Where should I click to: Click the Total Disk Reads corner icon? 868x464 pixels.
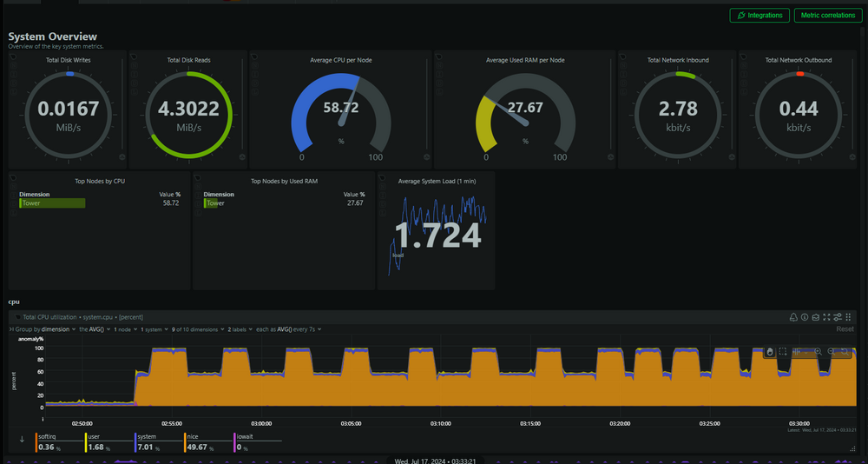click(134, 56)
